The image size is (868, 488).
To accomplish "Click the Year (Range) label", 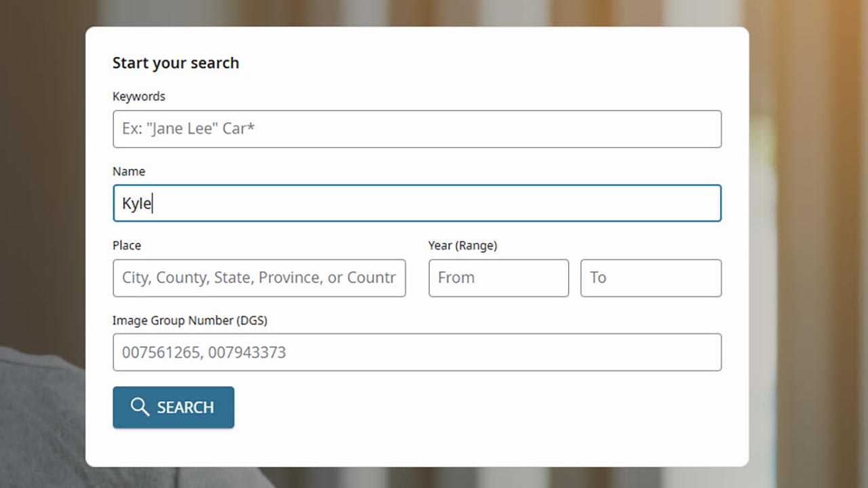I will click(462, 245).
